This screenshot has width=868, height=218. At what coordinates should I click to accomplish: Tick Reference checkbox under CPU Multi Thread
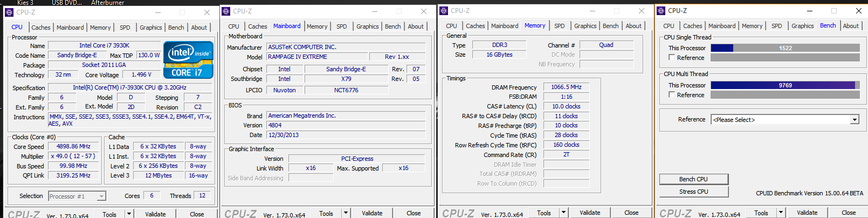pyautogui.click(x=672, y=94)
